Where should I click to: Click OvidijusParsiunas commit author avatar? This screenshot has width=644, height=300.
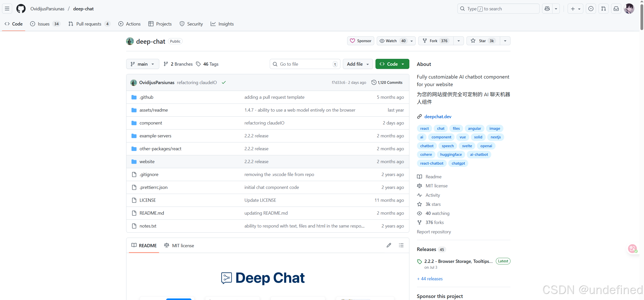tap(134, 83)
